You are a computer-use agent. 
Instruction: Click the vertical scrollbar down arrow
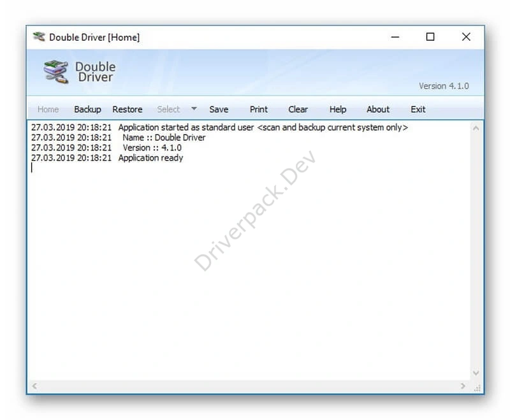tap(476, 373)
